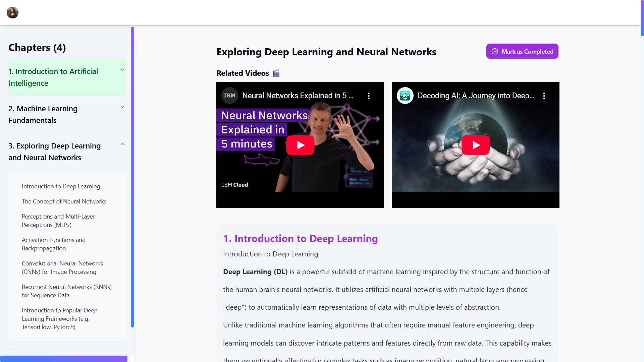Open more options on Decoding AI video
Image resolution: width=644 pixels, height=362 pixels.
(544, 96)
